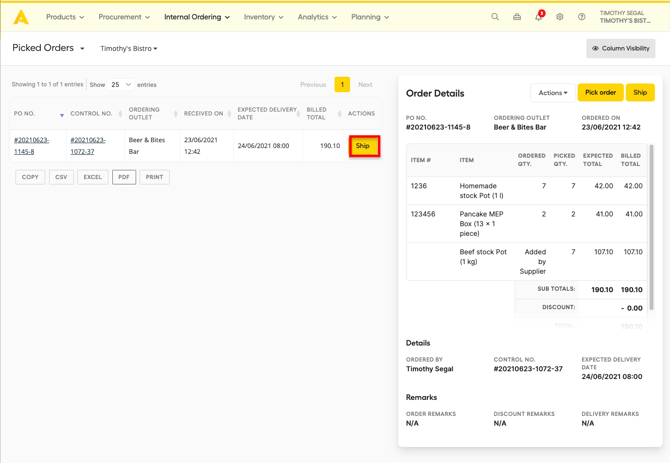670x463 pixels.
Task: Click Showing 1 to 1 entries text
Action: pyautogui.click(x=47, y=85)
